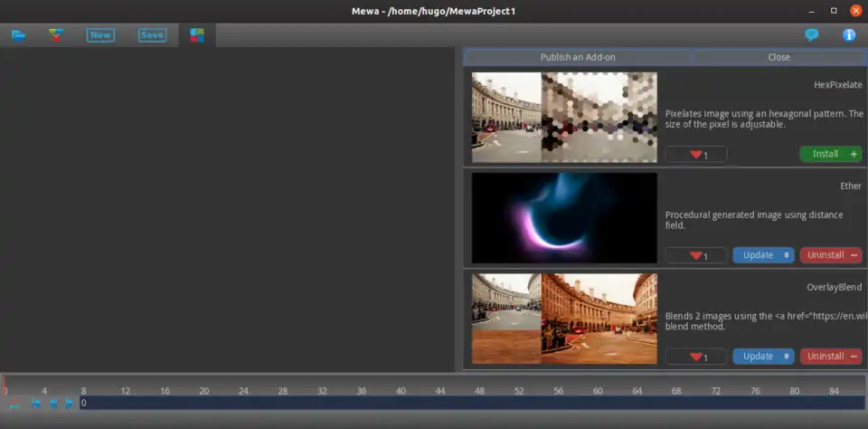Jump to first frame in timeline
This screenshot has width=868, height=429.
pyautogui.click(x=36, y=404)
